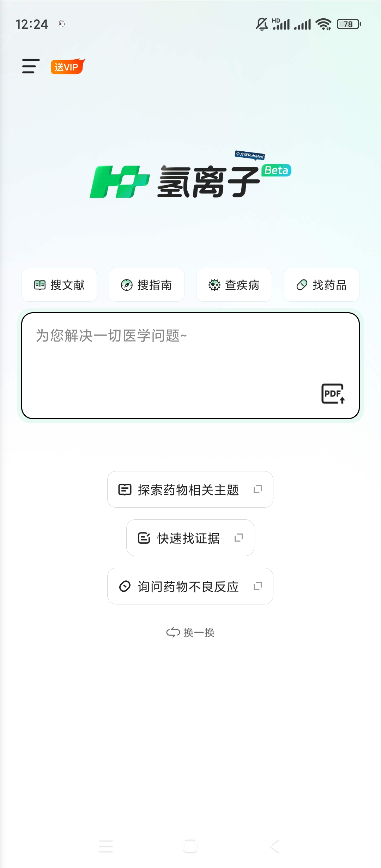Select the 搜指南 search mode
This screenshot has height=868, width=381.
[146, 285]
